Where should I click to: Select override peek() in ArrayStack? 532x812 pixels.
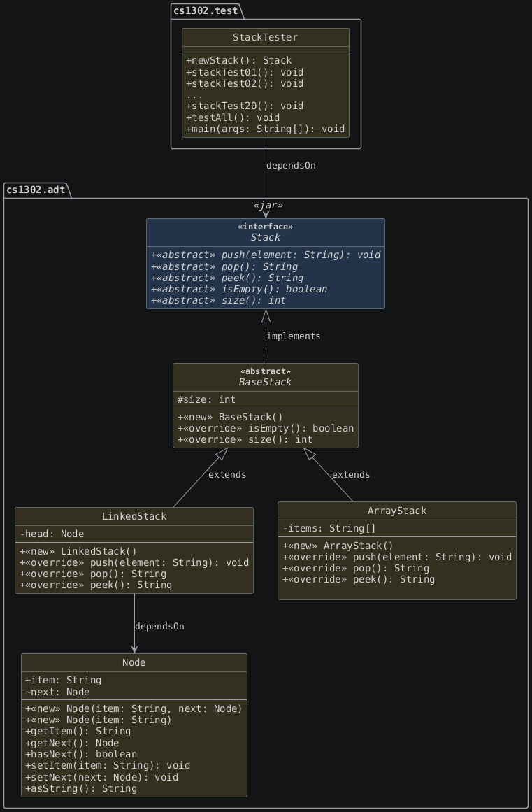click(359, 580)
